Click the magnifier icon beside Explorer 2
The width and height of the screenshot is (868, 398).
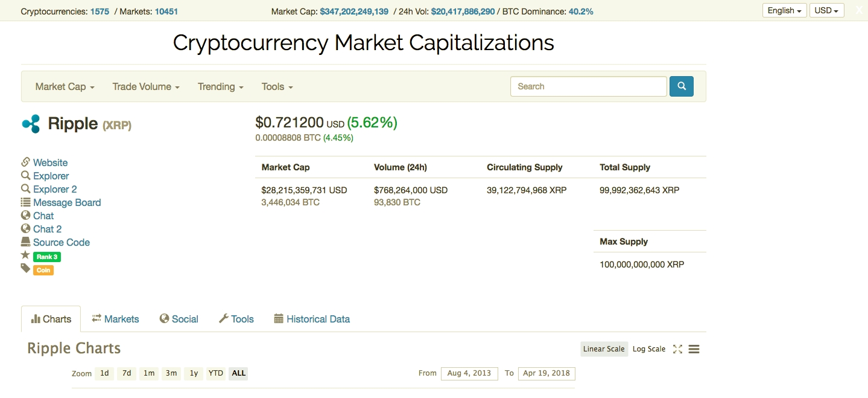click(25, 188)
